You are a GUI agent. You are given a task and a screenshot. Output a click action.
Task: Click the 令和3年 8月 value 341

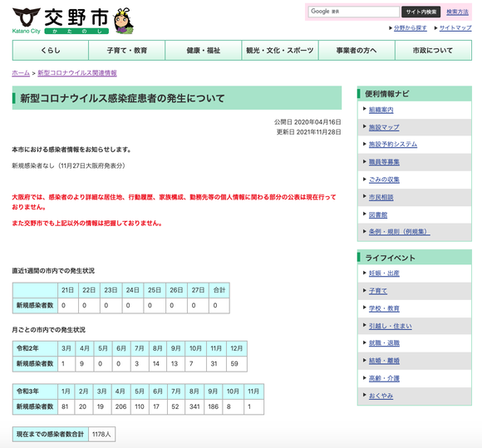pyautogui.click(x=195, y=406)
